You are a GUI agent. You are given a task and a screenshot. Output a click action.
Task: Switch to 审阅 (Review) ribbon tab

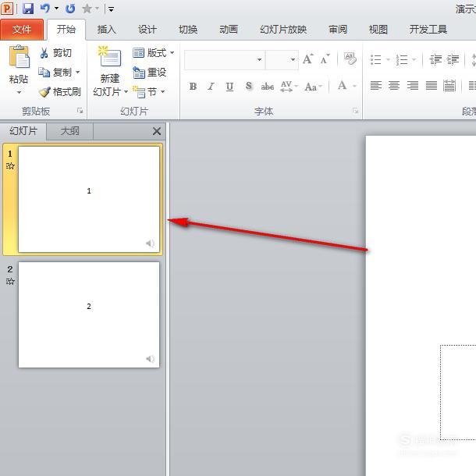(338, 30)
